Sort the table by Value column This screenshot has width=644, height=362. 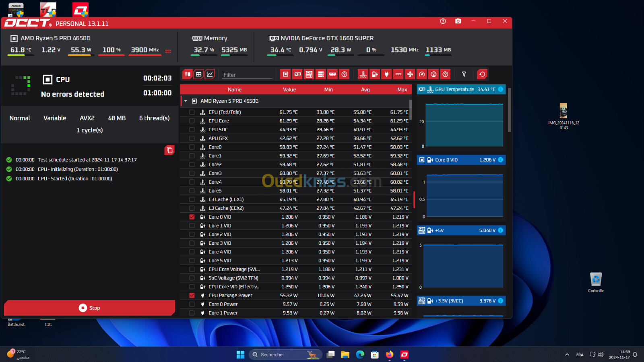pos(289,89)
